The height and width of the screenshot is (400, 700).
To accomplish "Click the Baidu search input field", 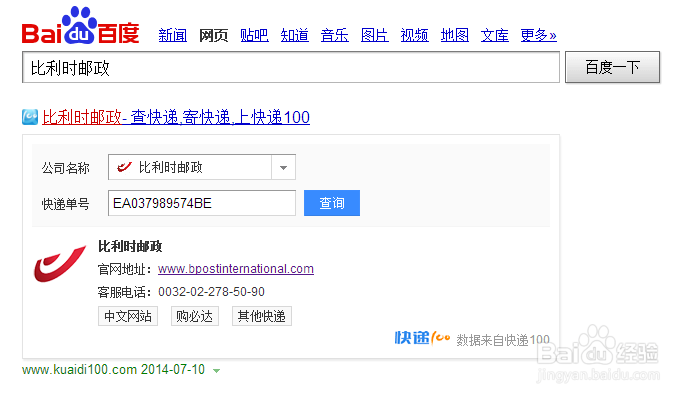I will point(291,67).
